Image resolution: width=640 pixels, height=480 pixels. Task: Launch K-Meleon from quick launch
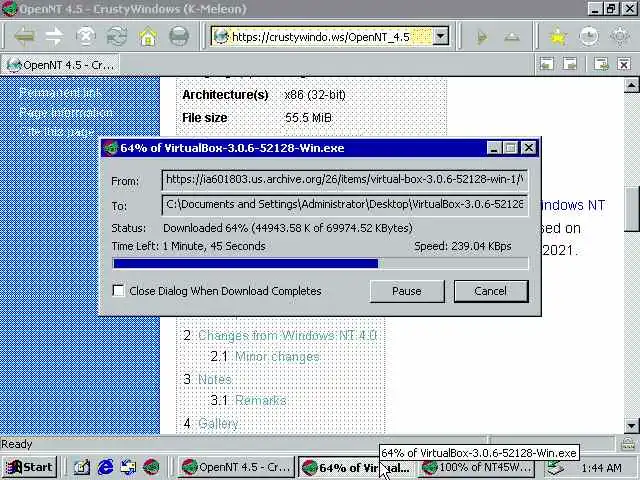(151, 467)
